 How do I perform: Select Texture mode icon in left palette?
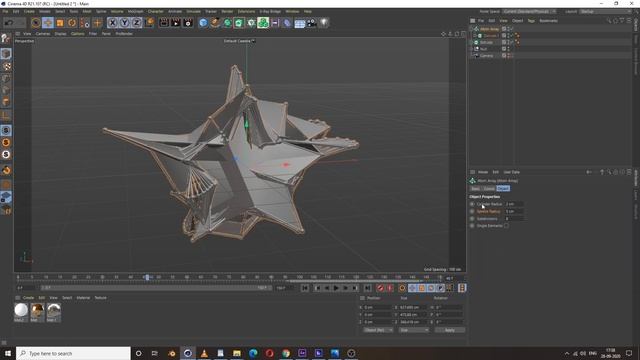click(x=6, y=66)
